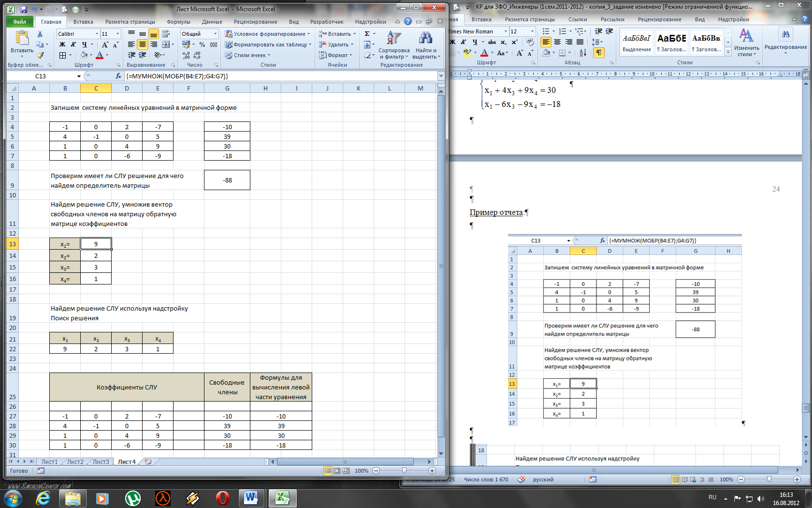Screen dimensions: 812x508
Task: Increase indent in Word paragraph group
Action: click(x=609, y=31)
